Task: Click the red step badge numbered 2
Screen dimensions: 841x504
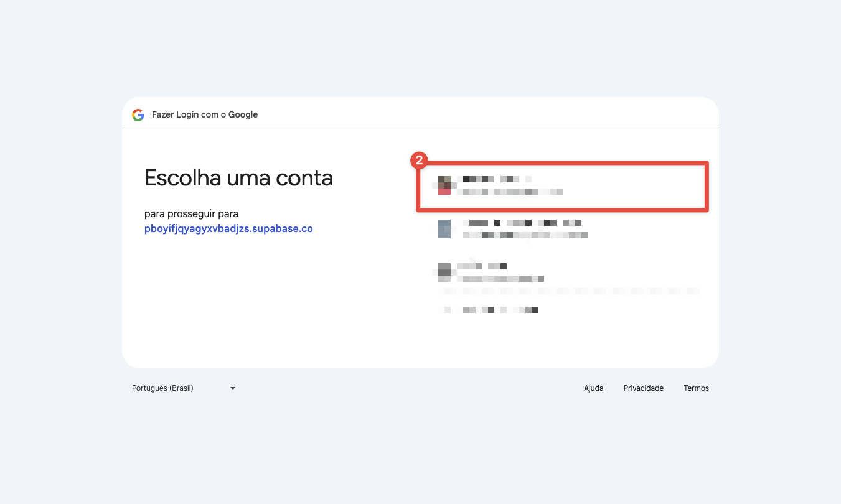Action: pyautogui.click(x=419, y=161)
